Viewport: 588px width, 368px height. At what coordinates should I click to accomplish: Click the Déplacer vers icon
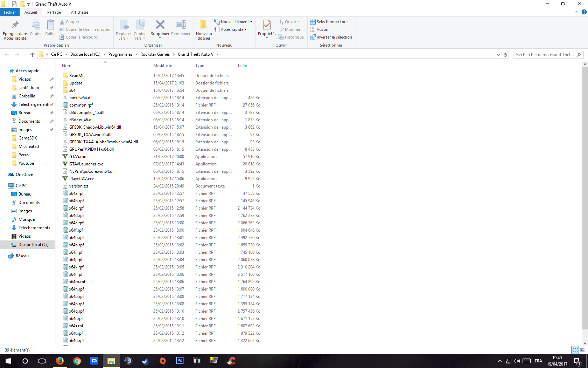pos(124,25)
